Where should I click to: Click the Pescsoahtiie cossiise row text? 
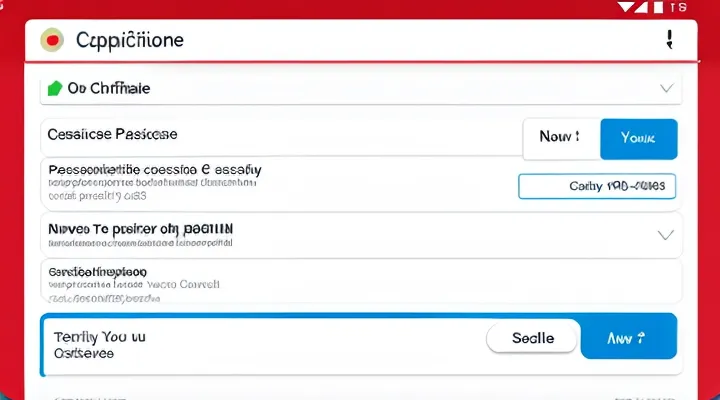(154, 170)
